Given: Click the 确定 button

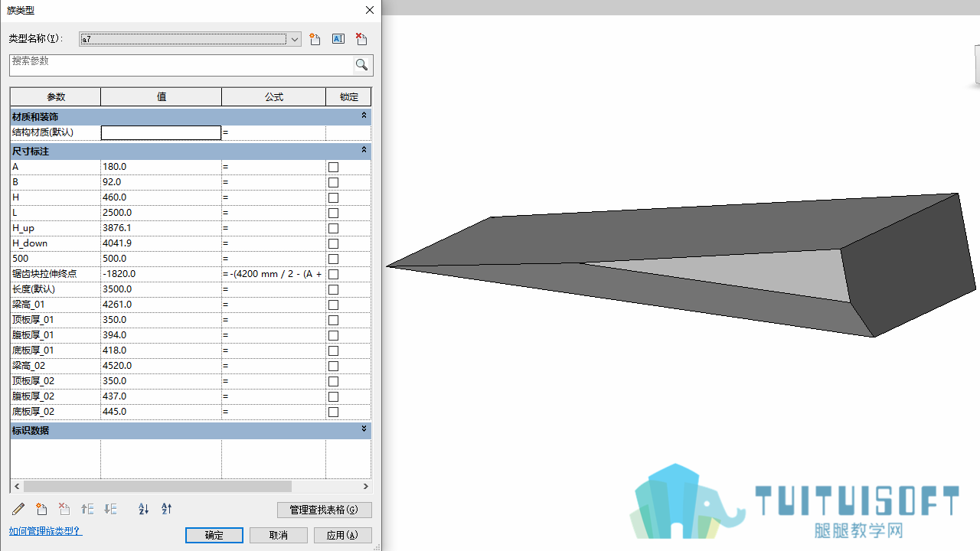Looking at the screenshot, I should 214,535.
